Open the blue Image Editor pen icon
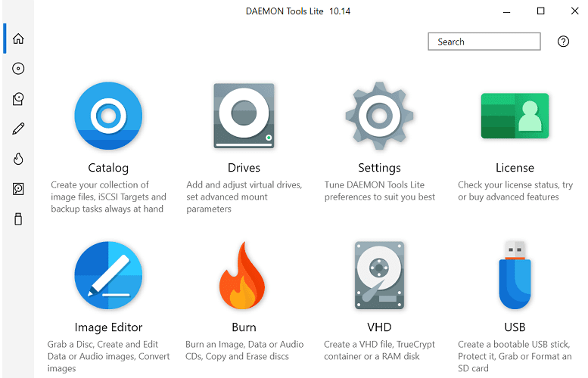The height and width of the screenshot is (378, 588). 108,275
